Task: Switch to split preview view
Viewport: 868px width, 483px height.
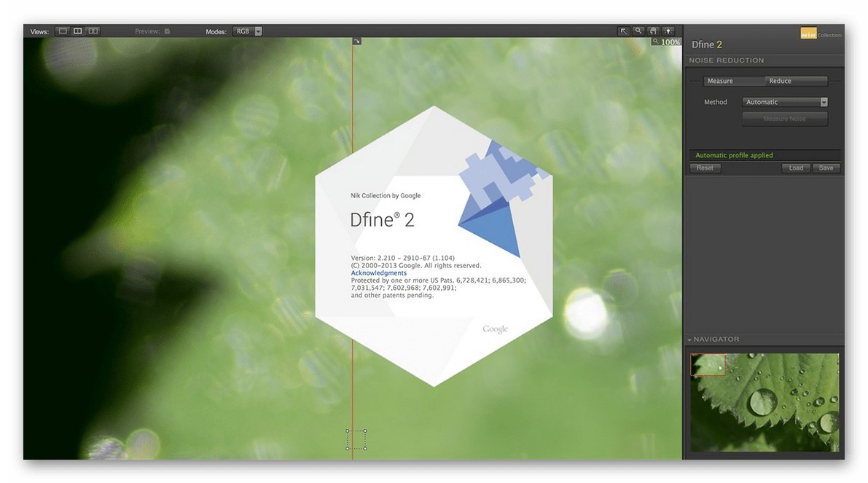Action: tap(78, 31)
